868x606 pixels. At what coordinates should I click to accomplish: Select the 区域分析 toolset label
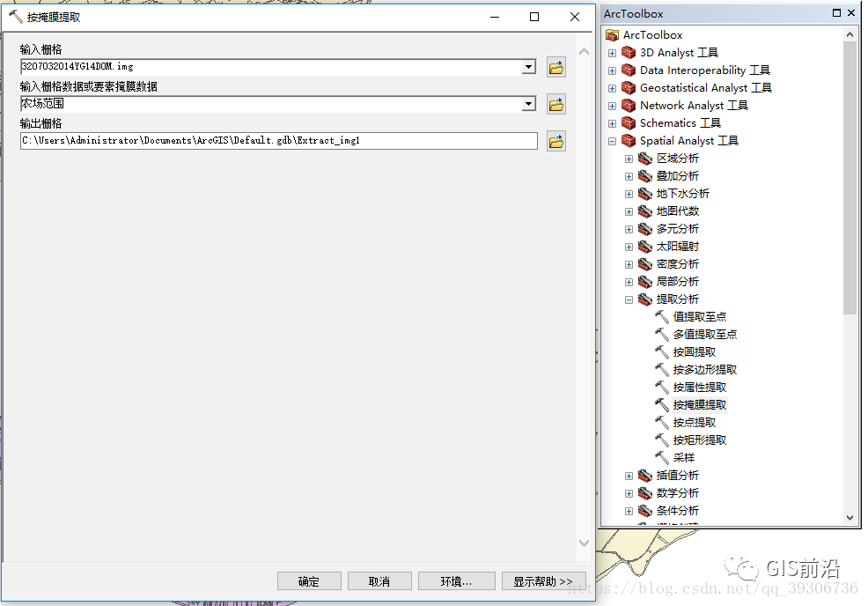coord(678,159)
